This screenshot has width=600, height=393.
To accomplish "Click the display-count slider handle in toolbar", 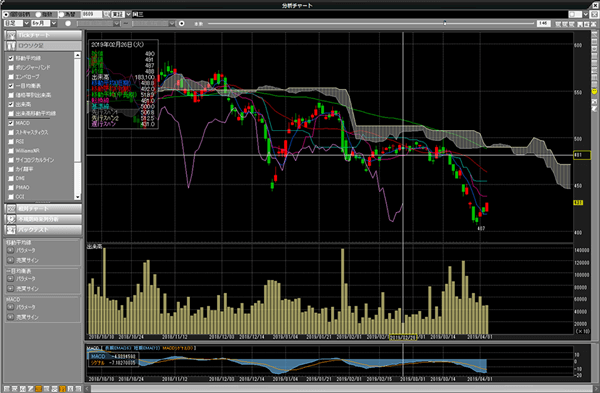I will [x=445, y=23].
